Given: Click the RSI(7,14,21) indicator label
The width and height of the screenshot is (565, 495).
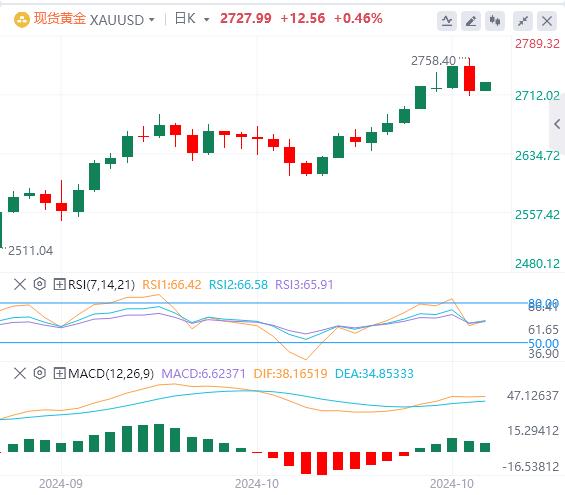Looking at the screenshot, I should [x=101, y=285].
